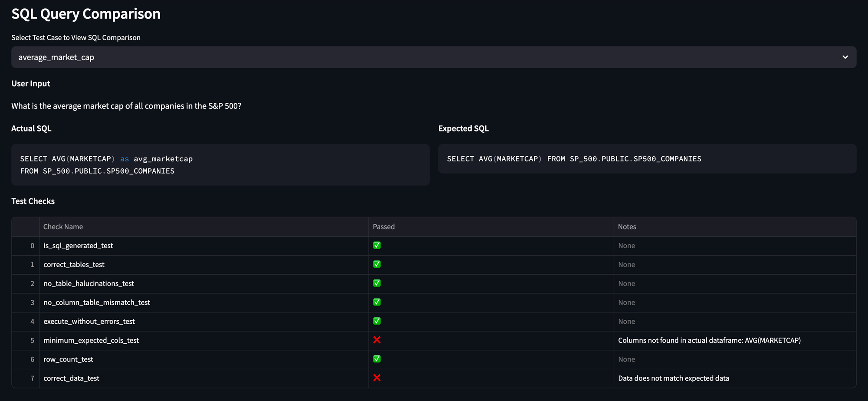Click green checkmark for is_sql_generated_test
This screenshot has height=401, width=868.
[x=377, y=246]
